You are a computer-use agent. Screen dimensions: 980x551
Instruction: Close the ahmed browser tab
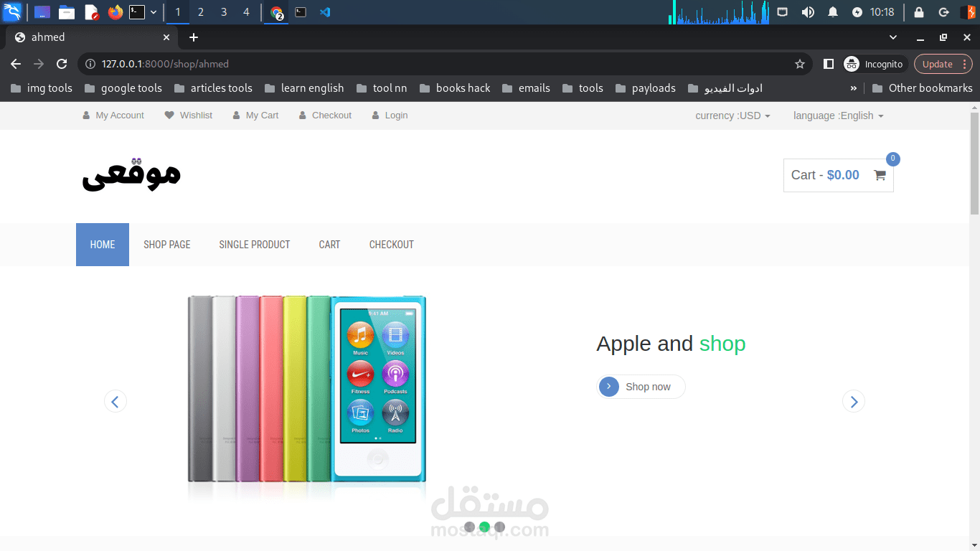pyautogui.click(x=166, y=37)
